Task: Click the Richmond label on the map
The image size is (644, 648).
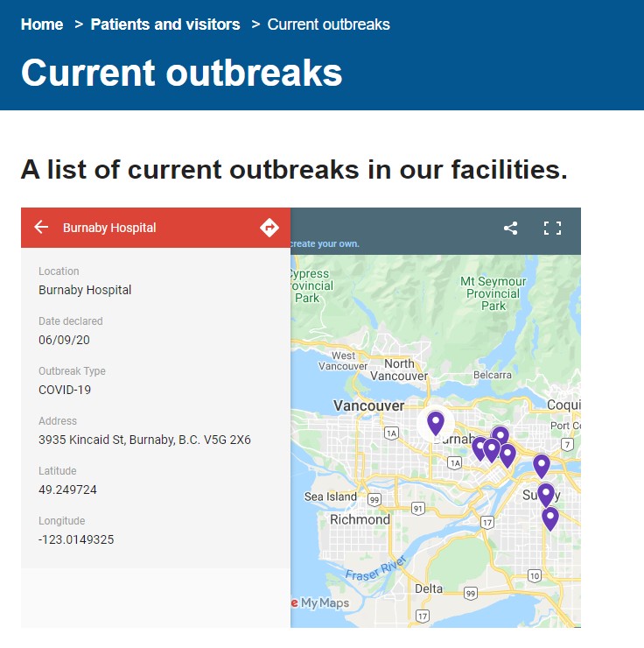Action: click(360, 519)
